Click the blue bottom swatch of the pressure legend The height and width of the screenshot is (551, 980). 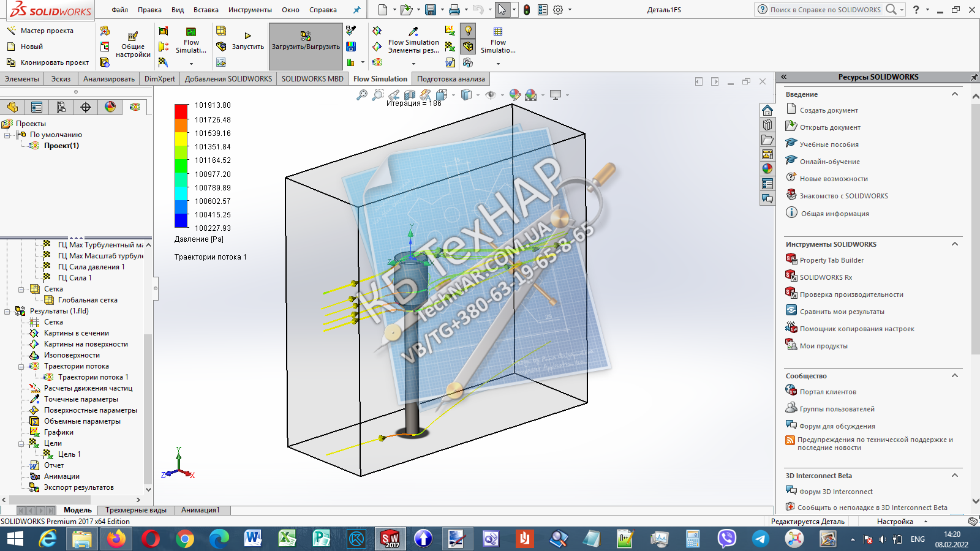pyautogui.click(x=181, y=220)
